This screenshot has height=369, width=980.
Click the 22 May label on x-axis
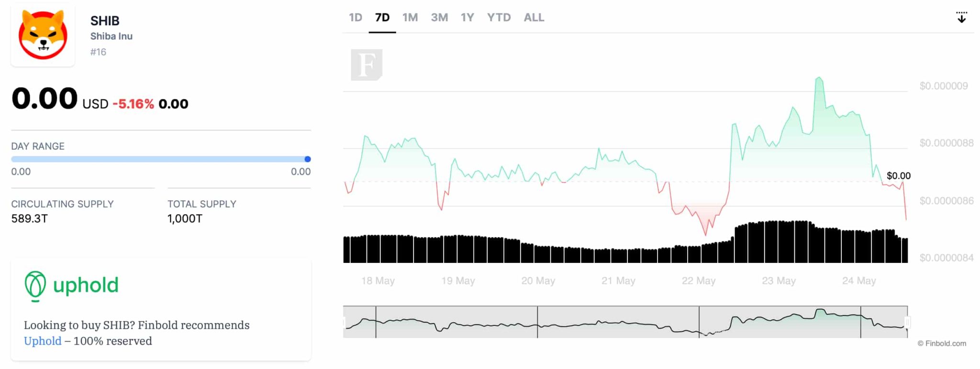698,281
